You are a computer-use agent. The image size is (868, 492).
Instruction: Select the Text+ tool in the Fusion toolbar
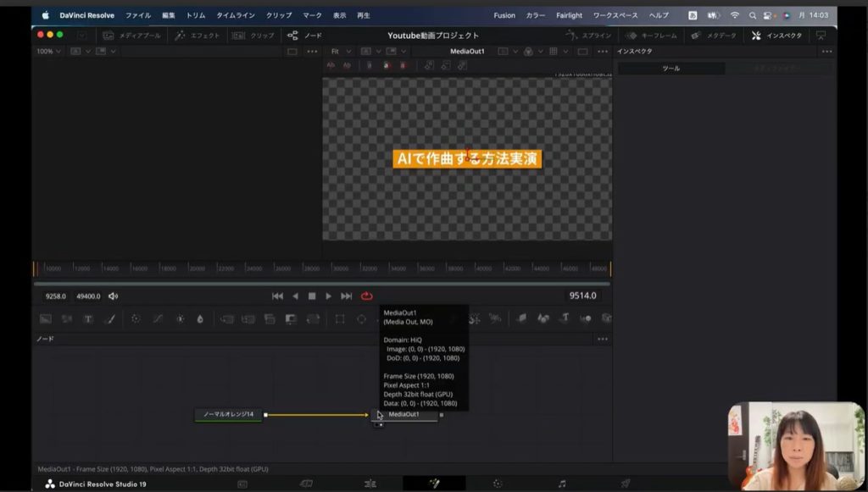(88, 319)
